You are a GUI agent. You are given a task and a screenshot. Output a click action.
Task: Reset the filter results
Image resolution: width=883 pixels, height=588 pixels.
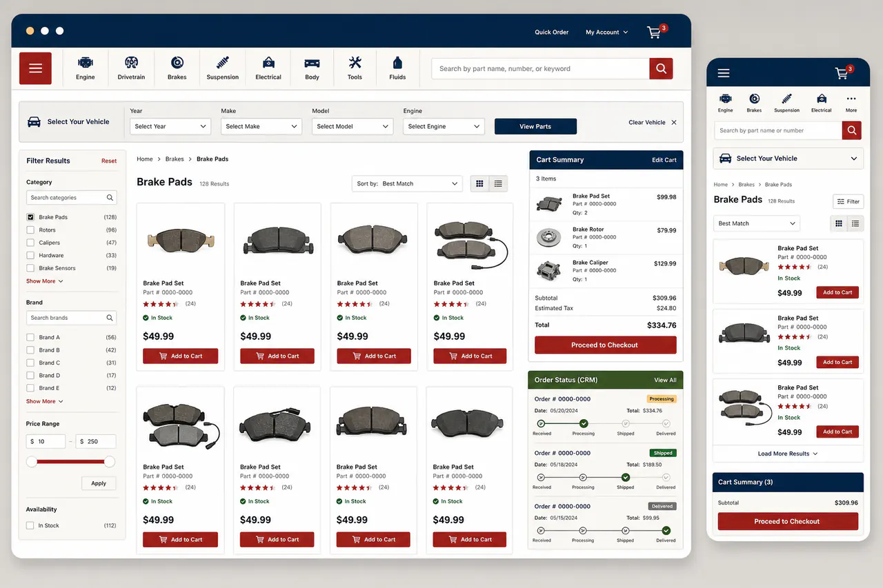tap(109, 161)
